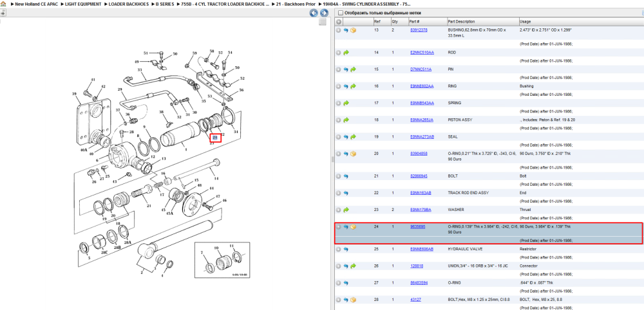Click the yellow box icon in row 20 O-RING

tap(353, 154)
